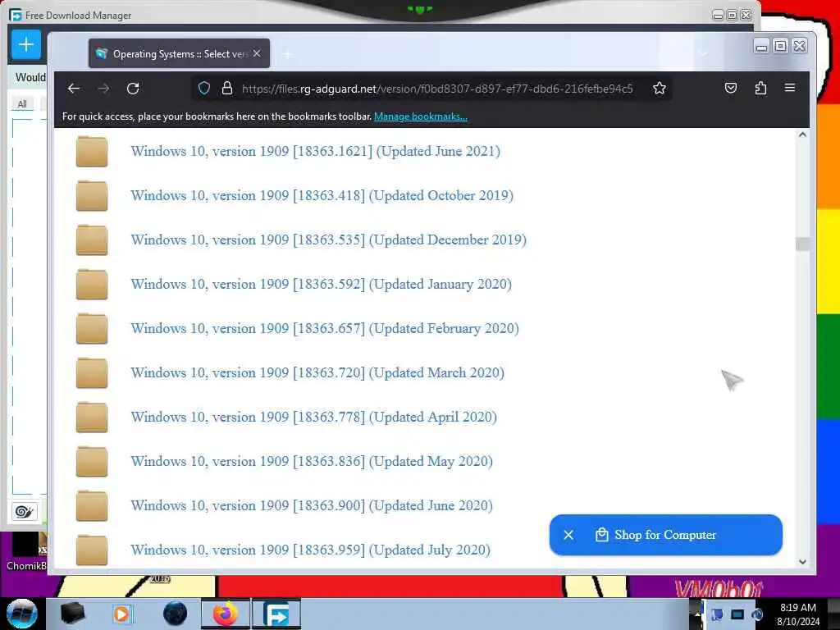Viewport: 840px width, 630px height.
Task: Click the vertical scrollbar thumb
Action: tap(802, 244)
